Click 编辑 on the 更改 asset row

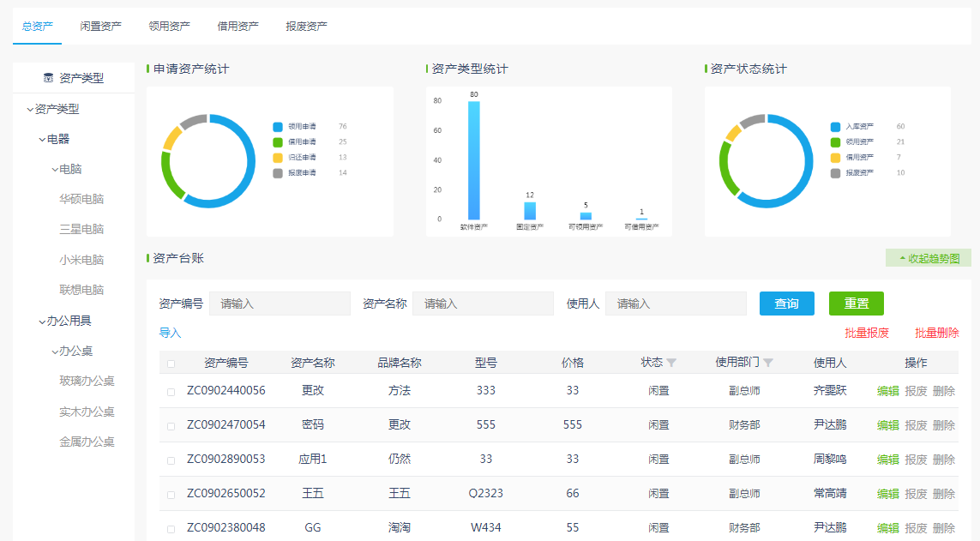[x=887, y=390]
